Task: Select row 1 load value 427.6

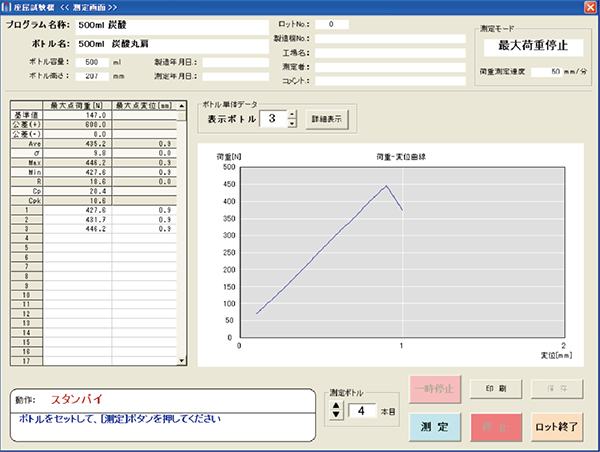Action: click(x=78, y=210)
